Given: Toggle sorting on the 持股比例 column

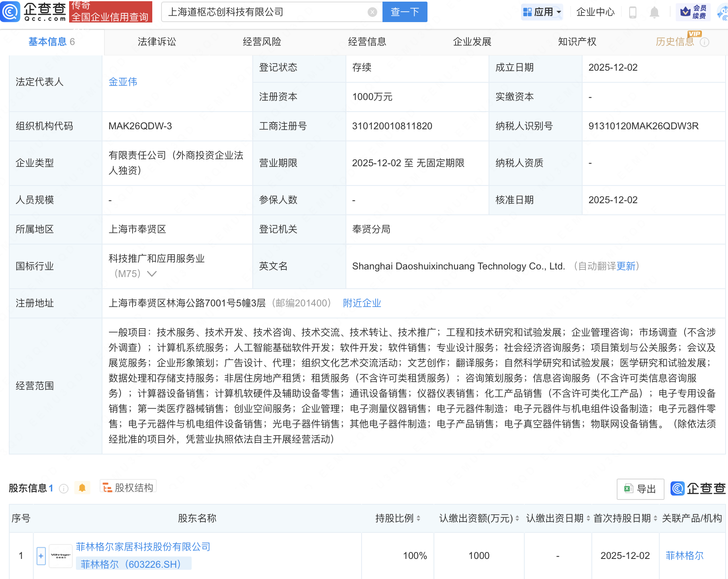Looking at the screenshot, I should pos(419,518).
